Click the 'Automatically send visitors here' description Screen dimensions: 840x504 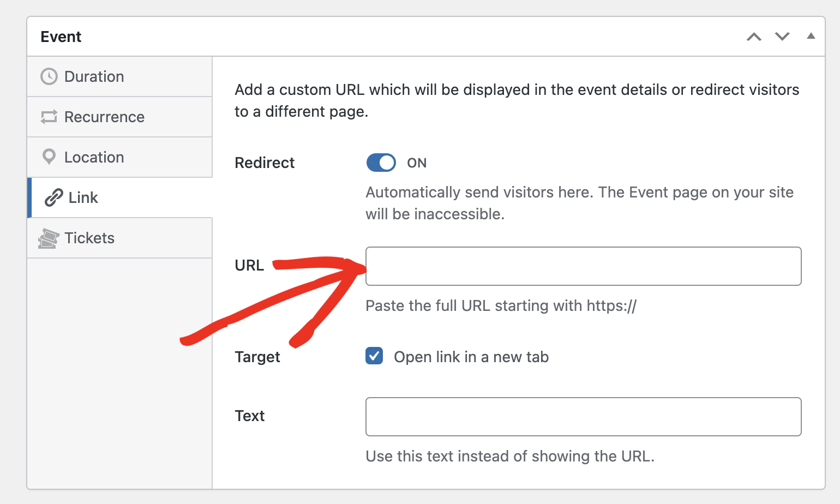(x=580, y=203)
